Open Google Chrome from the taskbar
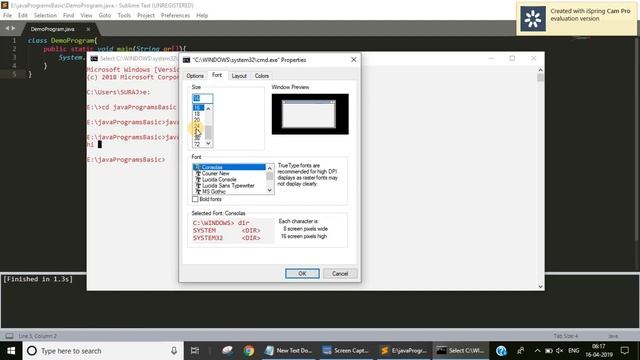Image resolution: width=640 pixels, height=360 pixels. point(249,351)
